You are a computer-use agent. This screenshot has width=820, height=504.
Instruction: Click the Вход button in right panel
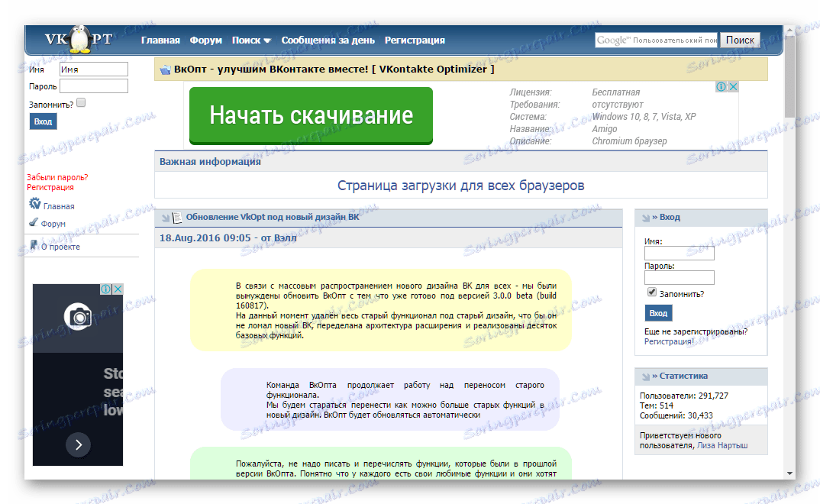point(658,313)
